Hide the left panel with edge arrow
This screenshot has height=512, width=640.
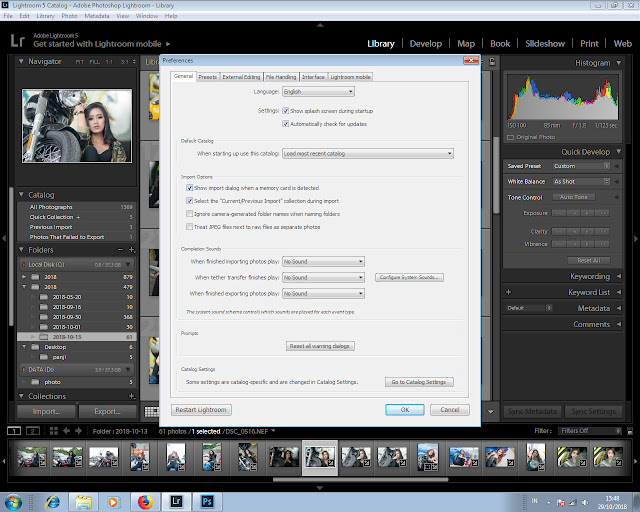(4, 238)
